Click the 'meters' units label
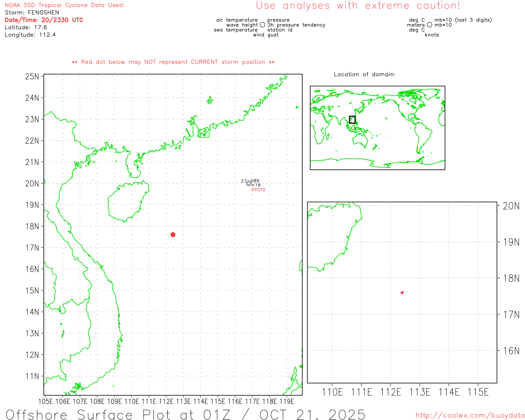This screenshot has height=420, width=525. coord(416,25)
